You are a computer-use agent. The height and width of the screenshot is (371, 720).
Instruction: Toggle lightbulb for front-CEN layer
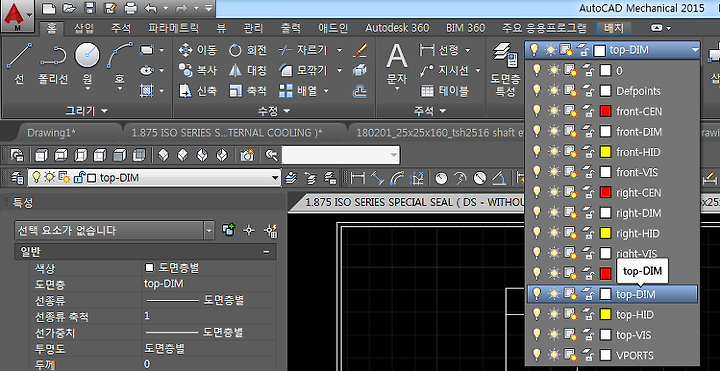[x=535, y=111]
